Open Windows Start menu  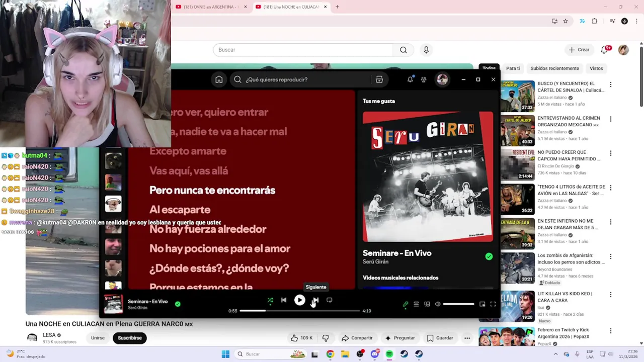point(225,354)
